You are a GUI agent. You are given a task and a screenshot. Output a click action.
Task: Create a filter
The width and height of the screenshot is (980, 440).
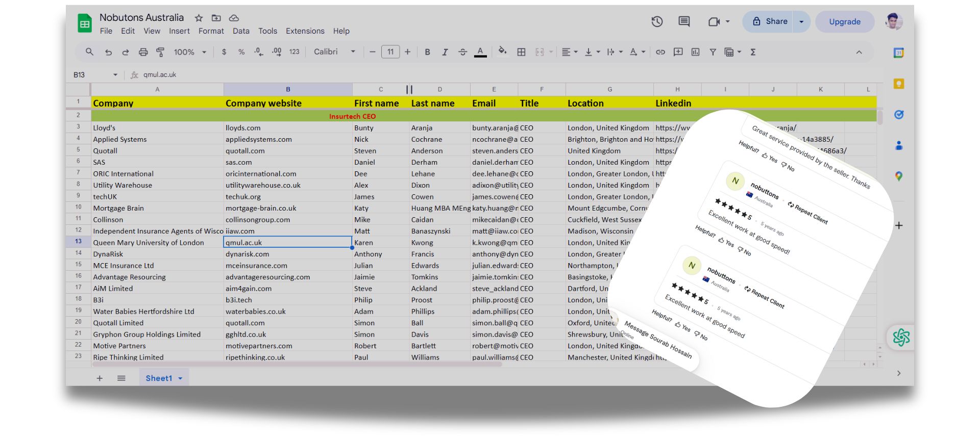coord(713,52)
